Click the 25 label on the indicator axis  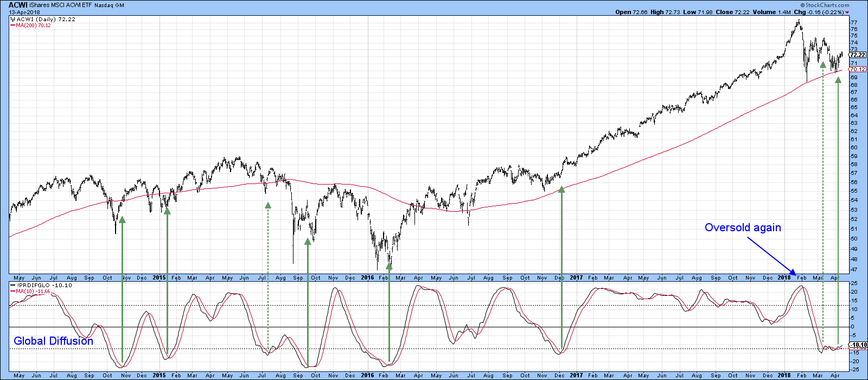point(853,283)
